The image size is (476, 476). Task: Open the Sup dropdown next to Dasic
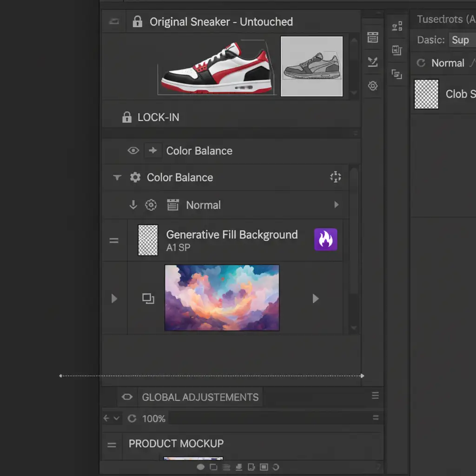(462, 40)
